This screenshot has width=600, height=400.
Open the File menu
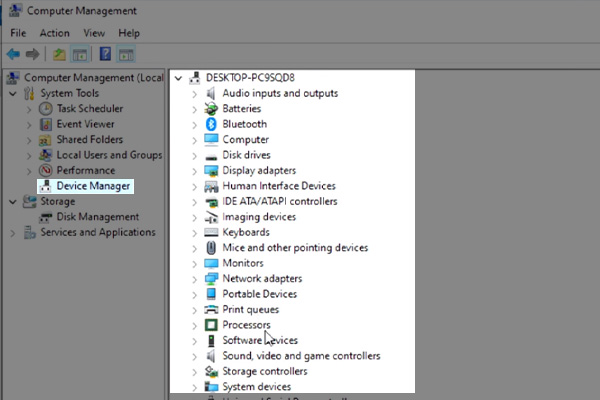pos(18,33)
